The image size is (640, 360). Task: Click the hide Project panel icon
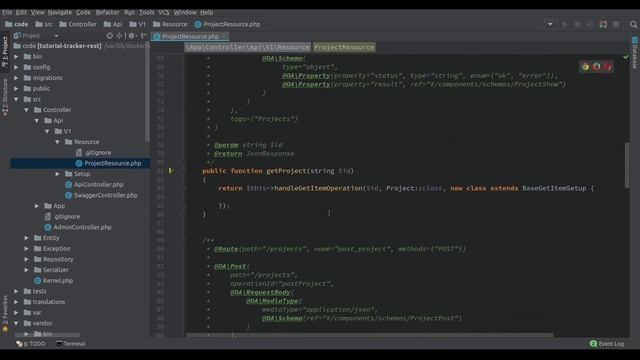144,36
